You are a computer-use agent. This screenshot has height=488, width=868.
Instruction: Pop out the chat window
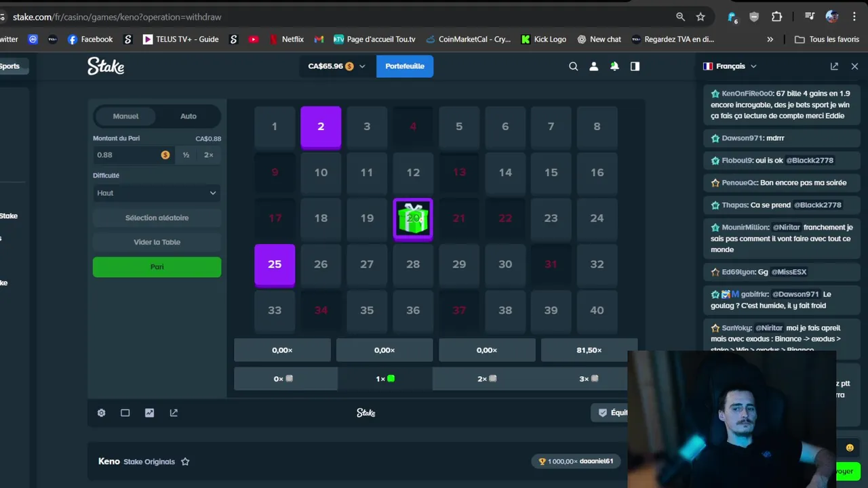[x=834, y=66]
